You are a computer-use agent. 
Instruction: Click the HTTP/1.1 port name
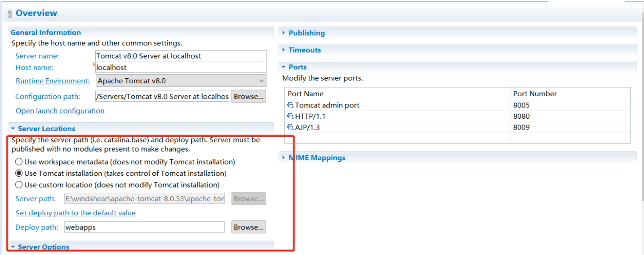coord(310,116)
